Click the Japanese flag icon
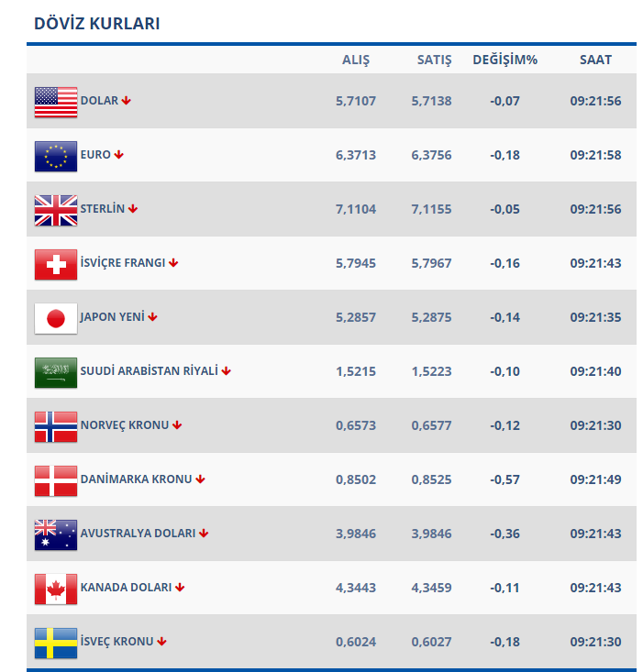The image size is (643, 672). [x=55, y=318]
